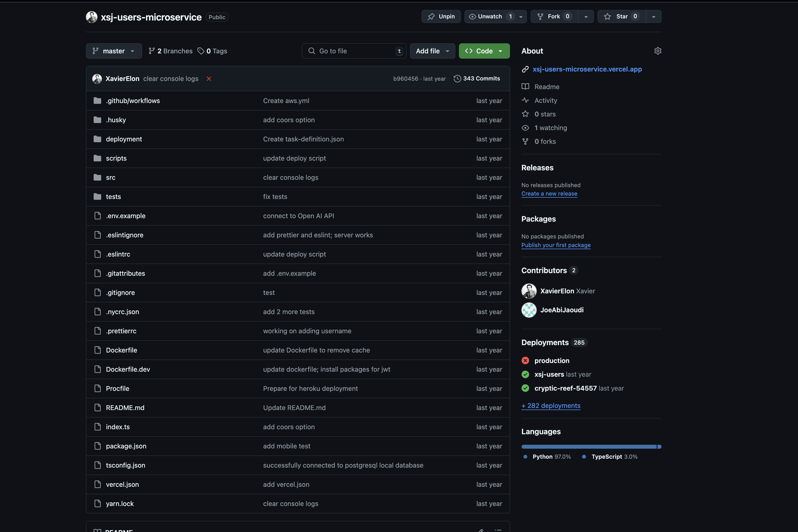Click the Dockerfile file icon
This screenshot has height=532, width=798.
pos(97,350)
